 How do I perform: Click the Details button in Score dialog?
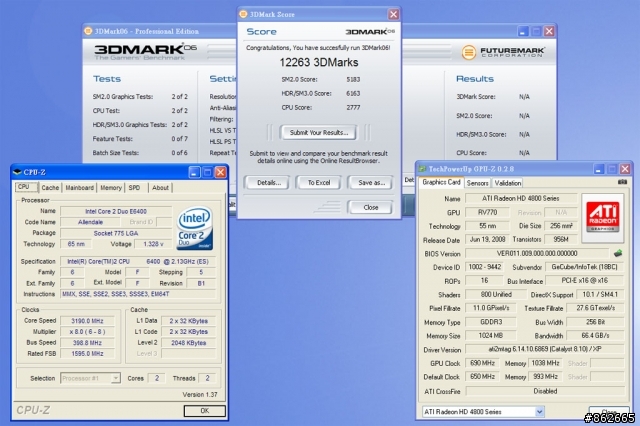[x=269, y=183]
